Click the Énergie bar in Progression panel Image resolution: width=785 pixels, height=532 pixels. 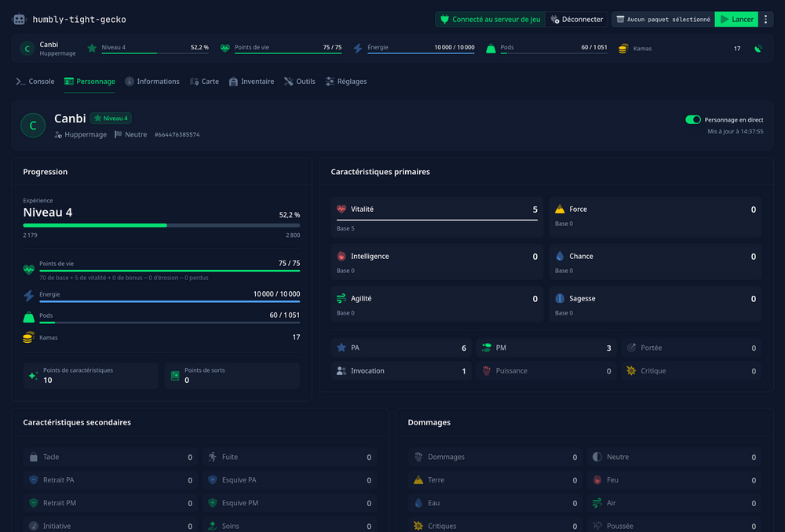(170, 301)
